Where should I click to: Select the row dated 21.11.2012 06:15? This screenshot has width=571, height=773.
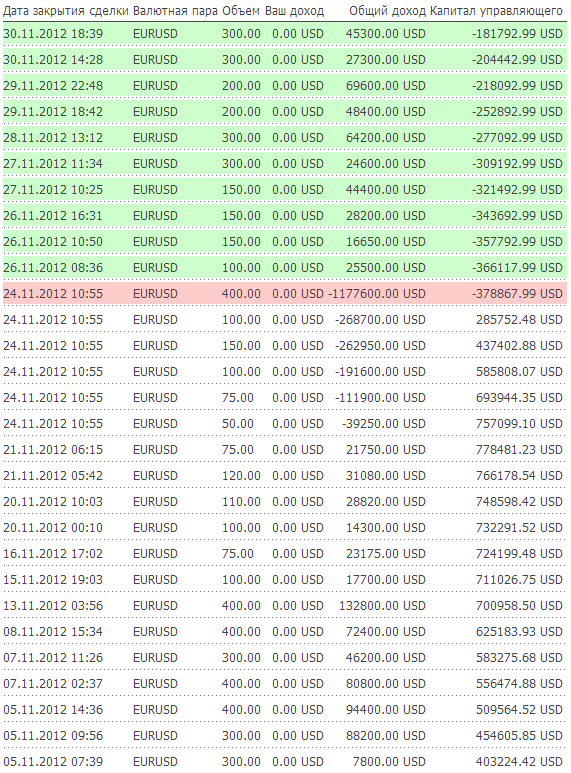pyautogui.click(x=285, y=450)
